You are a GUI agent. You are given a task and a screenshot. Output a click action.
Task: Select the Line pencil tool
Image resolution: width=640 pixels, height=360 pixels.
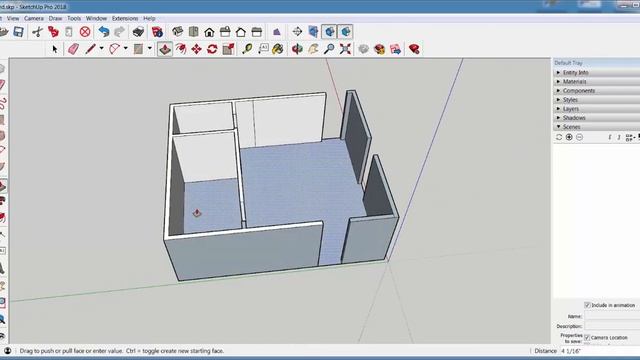tap(91, 49)
